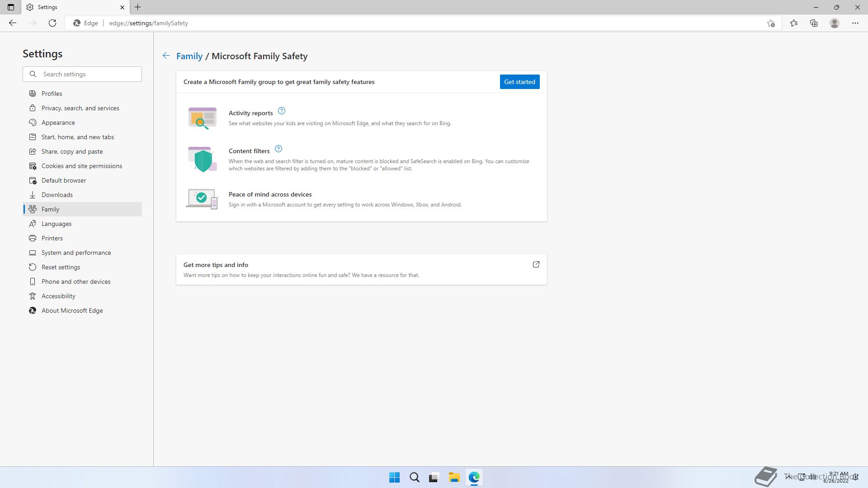Open the Get more tips and info card

(362, 269)
